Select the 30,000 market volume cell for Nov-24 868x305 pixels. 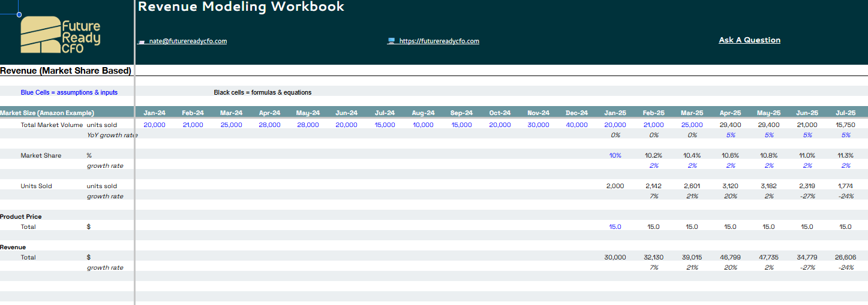(539, 125)
